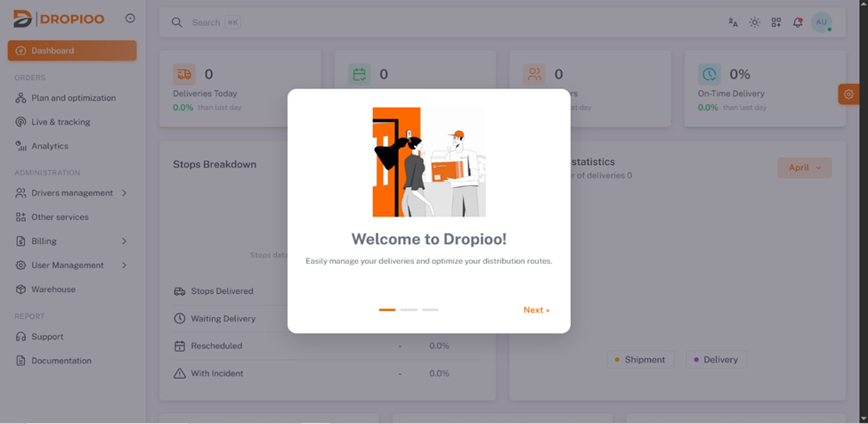
Task: Click the Welcome to Dropioo! title
Action: [x=429, y=239]
